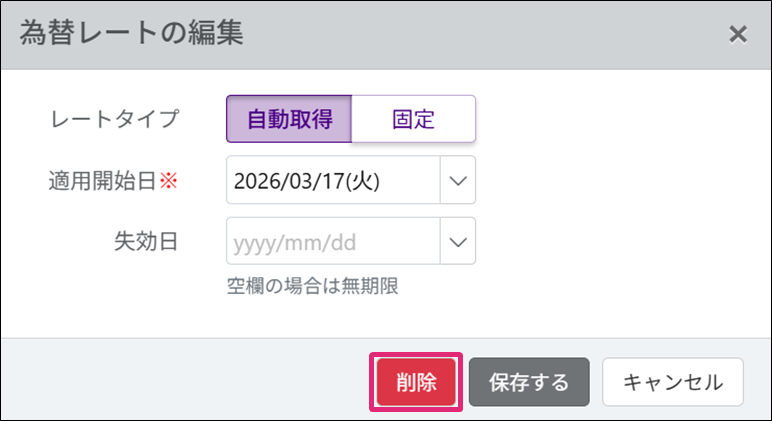Image resolution: width=772 pixels, height=421 pixels.
Task: Click the 適用開始日 label
Action: click(x=103, y=181)
